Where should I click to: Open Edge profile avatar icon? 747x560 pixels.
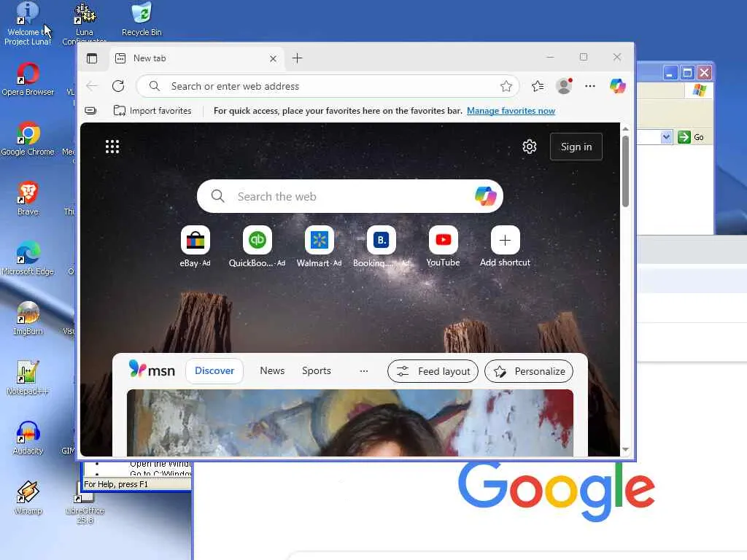point(564,86)
